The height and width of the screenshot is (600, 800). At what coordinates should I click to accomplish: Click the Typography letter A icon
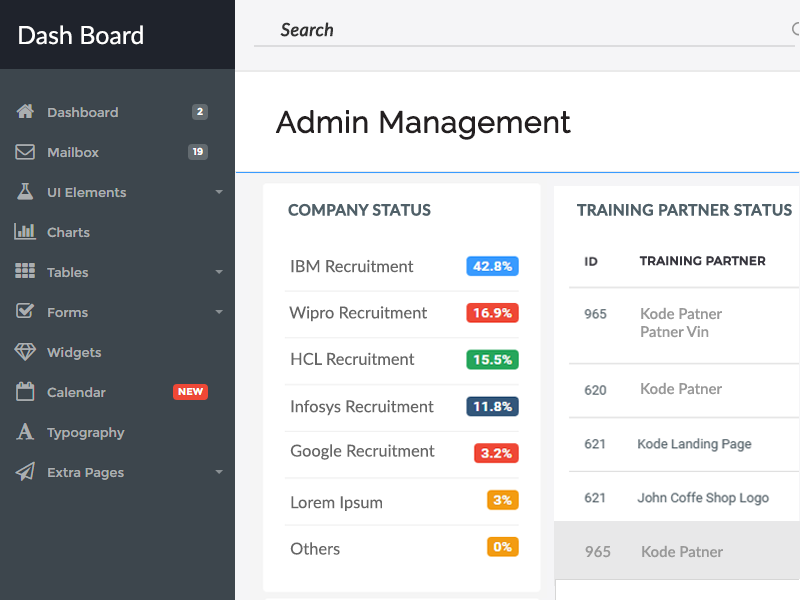[x=25, y=432]
